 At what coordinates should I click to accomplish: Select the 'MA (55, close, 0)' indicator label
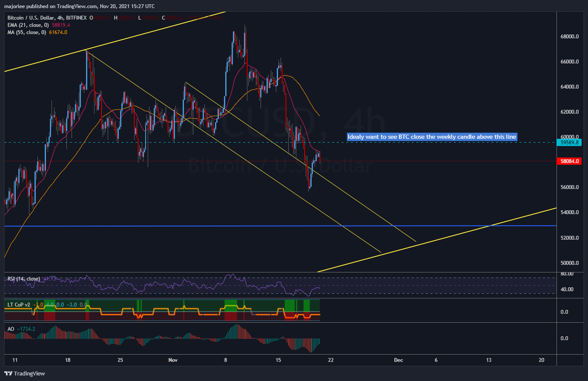(x=26, y=32)
